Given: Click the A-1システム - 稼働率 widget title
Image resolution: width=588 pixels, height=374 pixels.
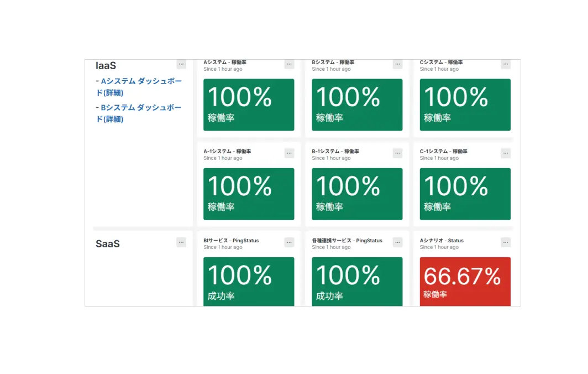Looking at the screenshot, I should click(x=227, y=151).
